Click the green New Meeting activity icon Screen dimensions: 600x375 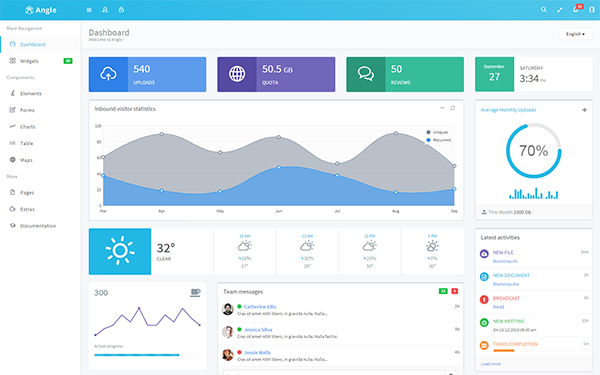[484, 323]
